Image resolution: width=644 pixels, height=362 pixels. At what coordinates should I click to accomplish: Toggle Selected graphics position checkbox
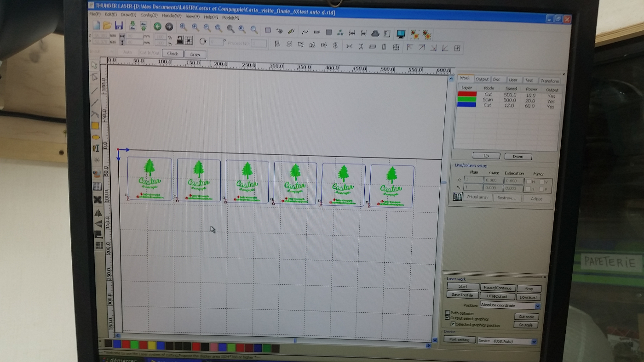tap(453, 324)
